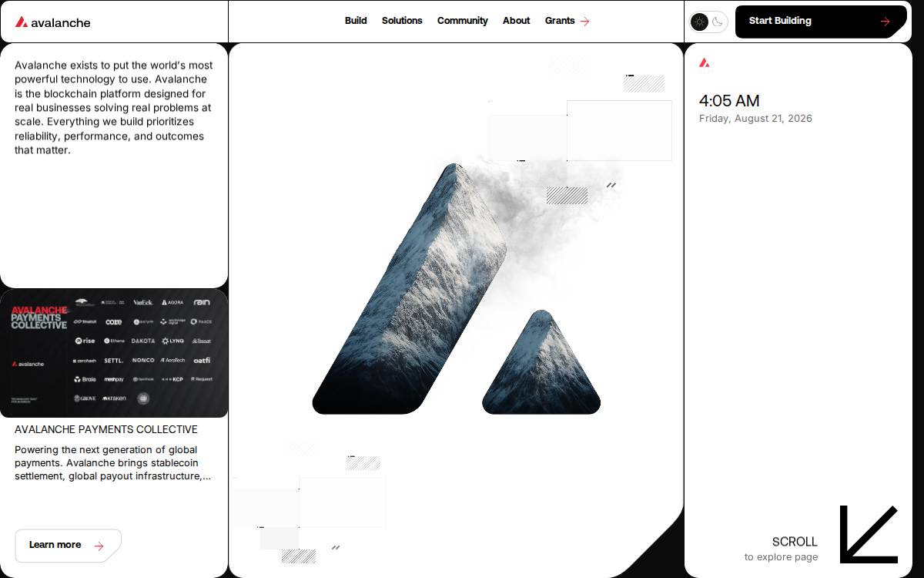Click the rain logo in the collective image
Screen dimensions: 924x578
(202, 302)
